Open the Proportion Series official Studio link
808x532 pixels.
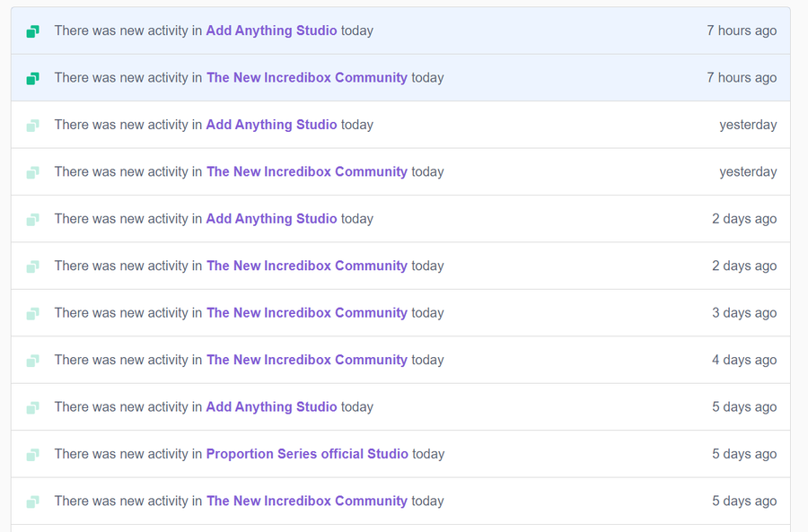click(307, 454)
